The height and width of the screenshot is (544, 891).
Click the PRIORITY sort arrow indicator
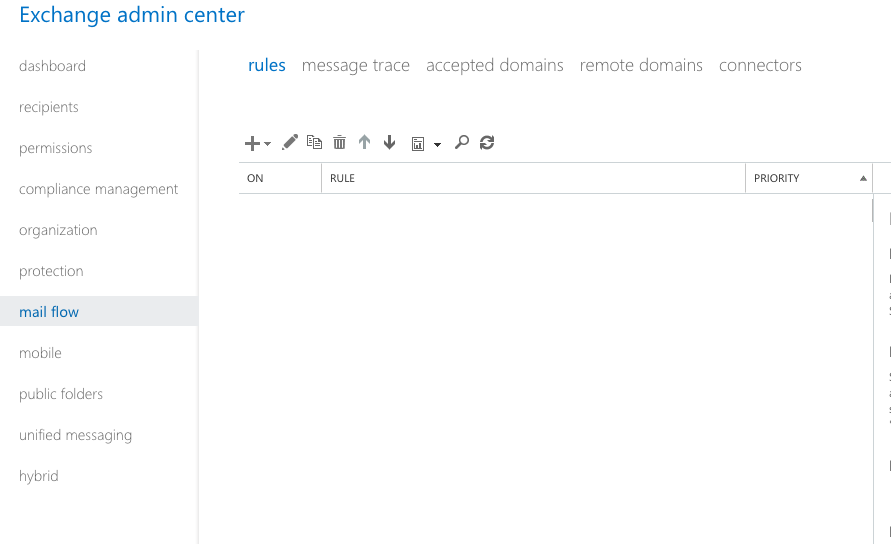point(863,178)
